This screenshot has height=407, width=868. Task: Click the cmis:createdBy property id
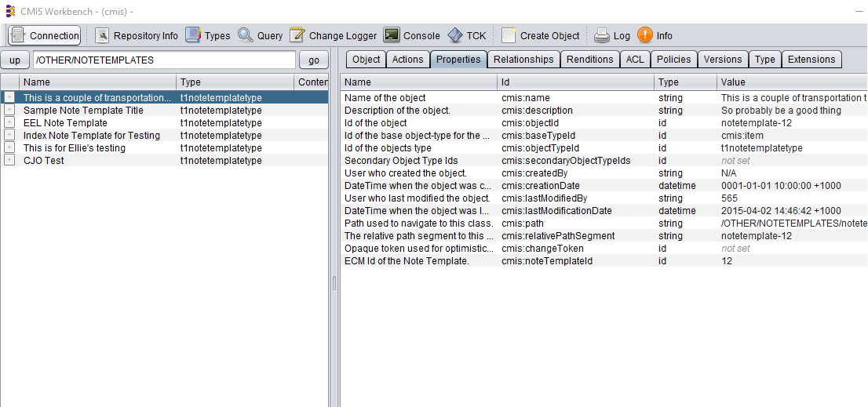[533, 173]
